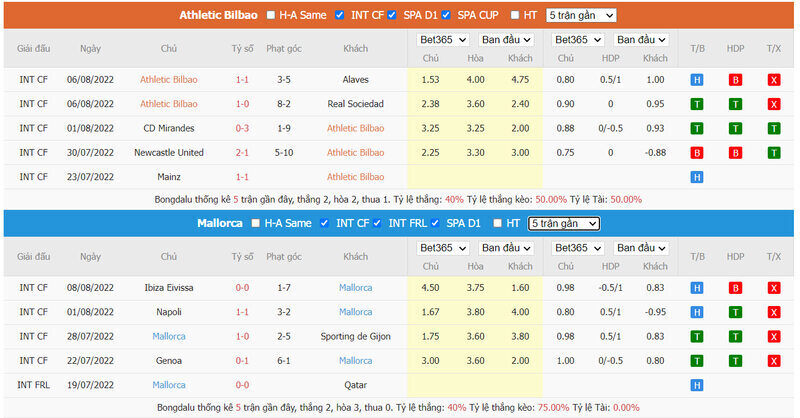800x418 pixels.
Task: Open '5 trận gần' dropdown for Athletic Bilbao
Action: point(581,15)
